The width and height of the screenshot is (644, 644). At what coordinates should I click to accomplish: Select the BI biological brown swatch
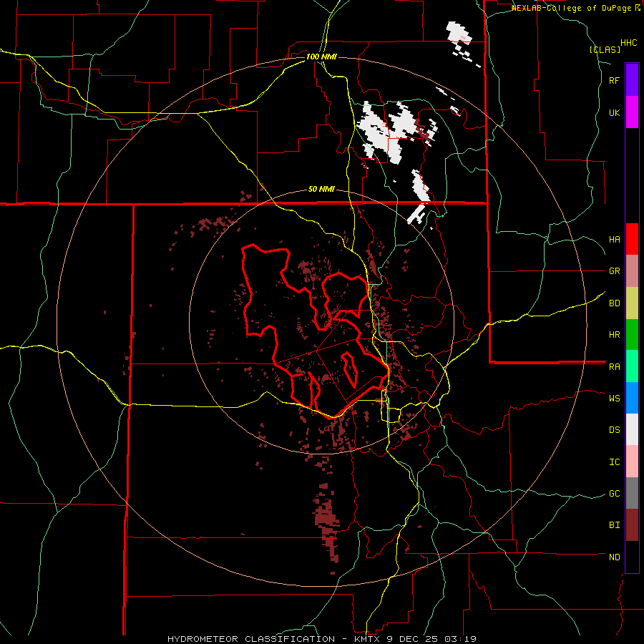[632, 525]
